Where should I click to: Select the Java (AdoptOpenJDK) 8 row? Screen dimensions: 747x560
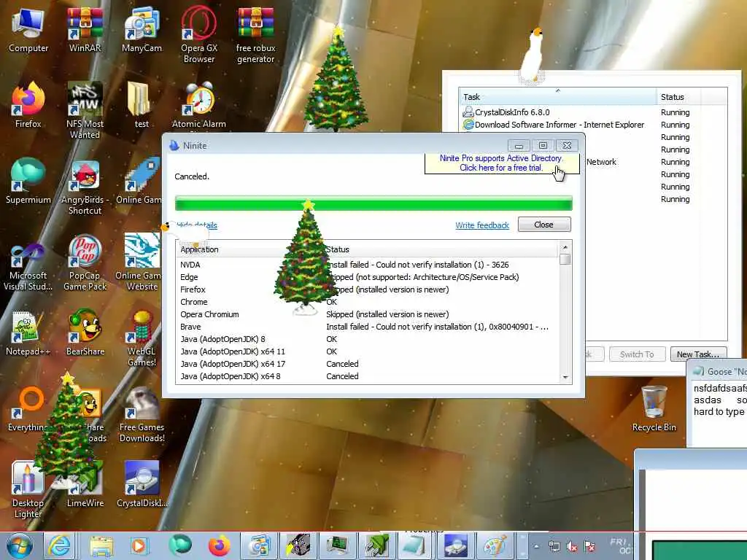pyautogui.click(x=367, y=339)
